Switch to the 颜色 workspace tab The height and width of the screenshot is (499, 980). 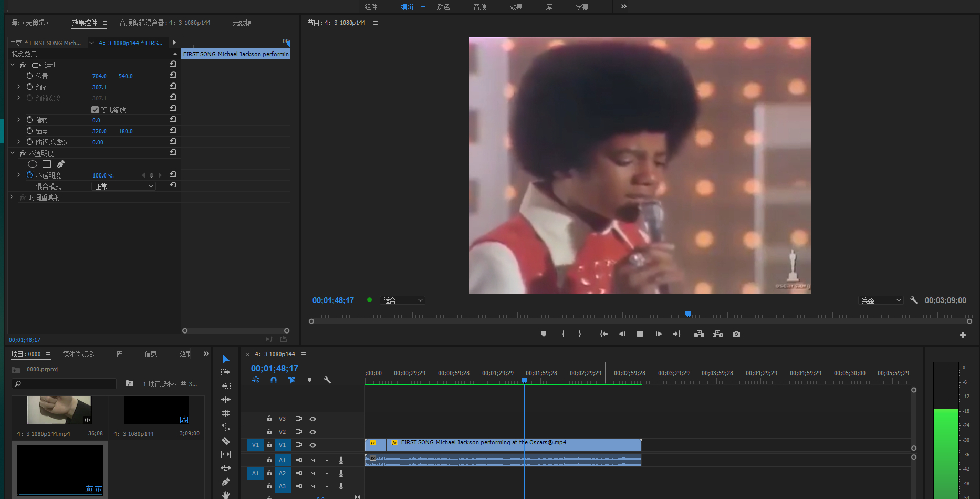[443, 7]
